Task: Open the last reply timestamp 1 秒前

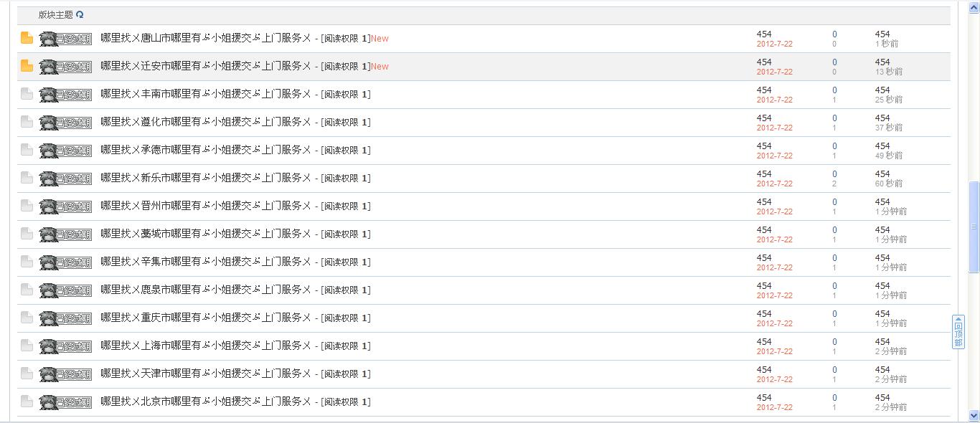Action: 887,44
